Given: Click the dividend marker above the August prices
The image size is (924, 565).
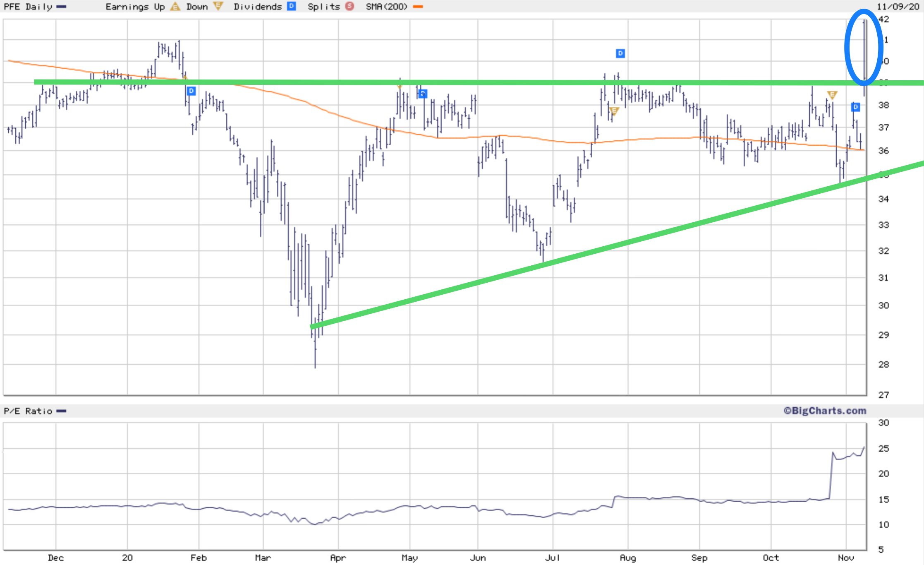Looking at the screenshot, I should pos(620,53).
